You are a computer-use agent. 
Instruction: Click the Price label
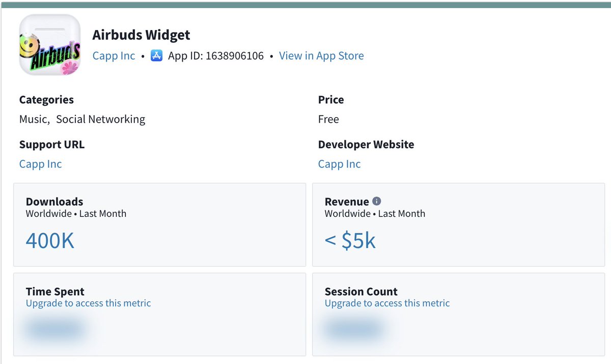pyautogui.click(x=331, y=100)
